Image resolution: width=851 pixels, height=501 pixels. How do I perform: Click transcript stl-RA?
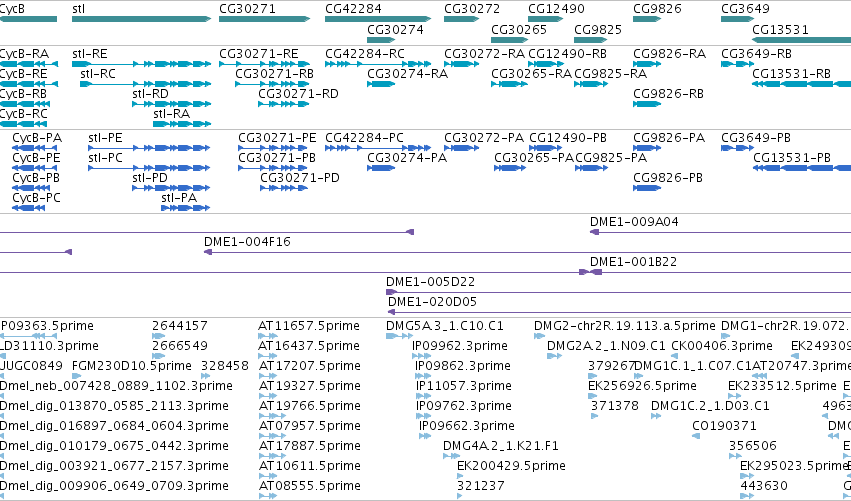coord(182,124)
